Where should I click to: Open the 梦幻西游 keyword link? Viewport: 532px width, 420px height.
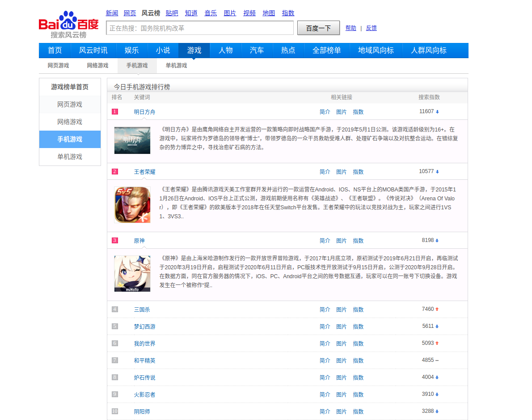(x=144, y=327)
